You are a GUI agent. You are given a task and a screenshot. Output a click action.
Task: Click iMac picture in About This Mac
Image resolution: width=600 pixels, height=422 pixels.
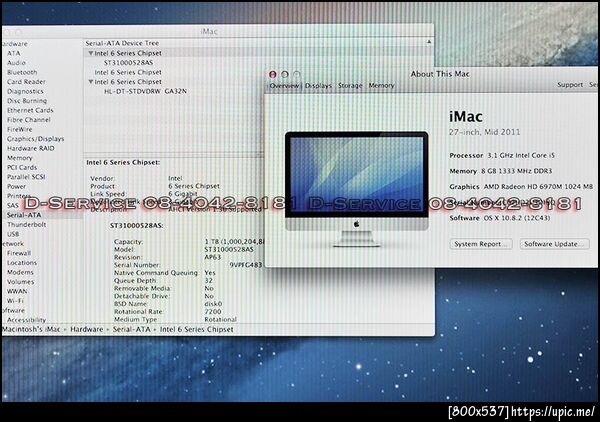click(356, 189)
